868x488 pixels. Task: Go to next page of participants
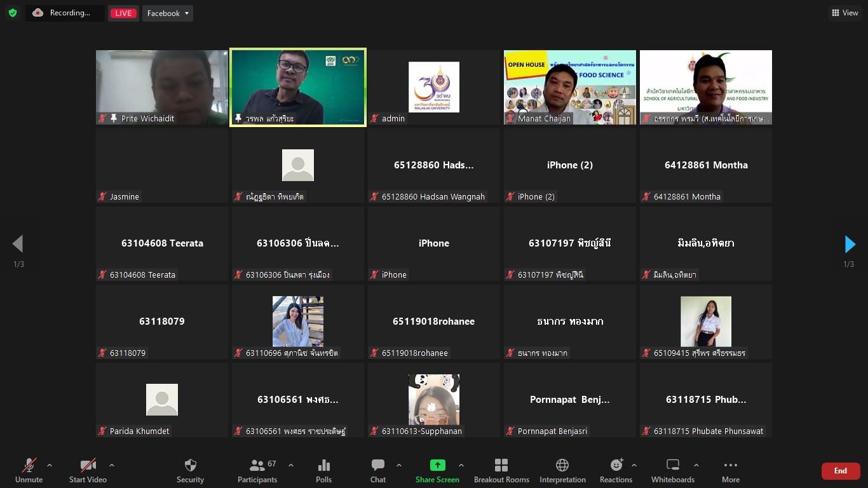[x=850, y=244]
